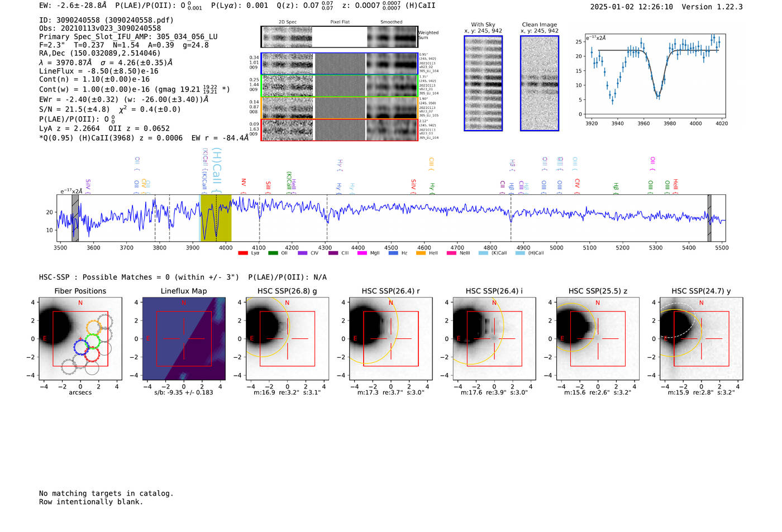The height and width of the screenshot is (532, 782).
Task: Open the HSC SSP(26.4) r cutout
Action: [390, 339]
